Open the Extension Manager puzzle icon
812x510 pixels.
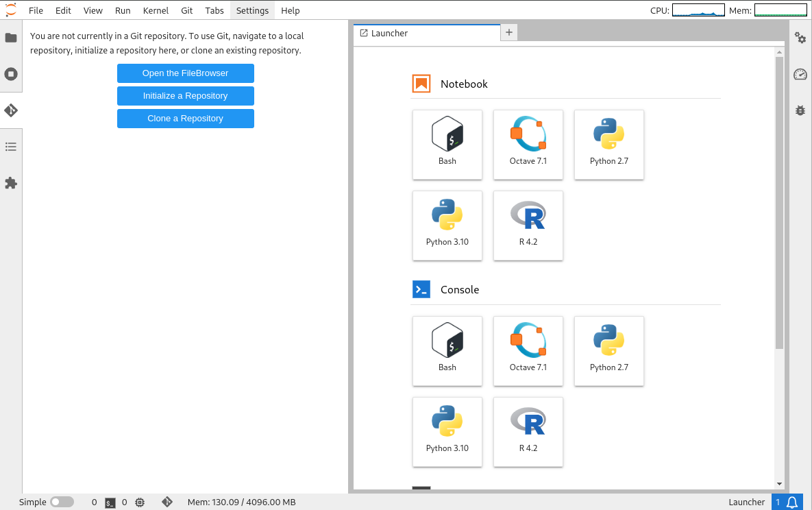tap(11, 183)
